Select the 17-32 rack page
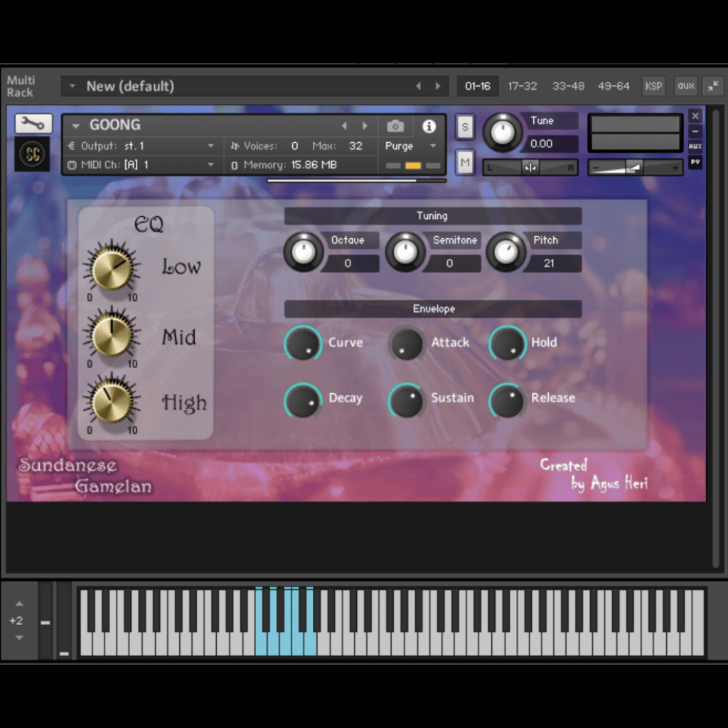This screenshot has width=728, height=728. tap(523, 86)
